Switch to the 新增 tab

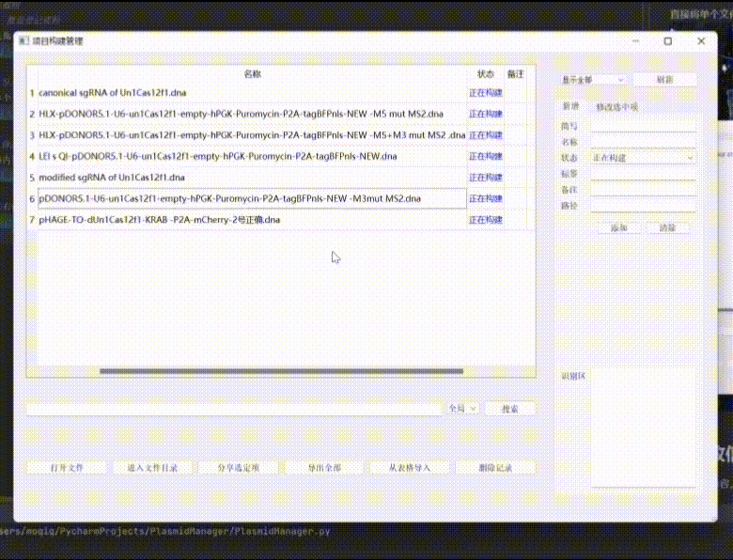(x=570, y=106)
